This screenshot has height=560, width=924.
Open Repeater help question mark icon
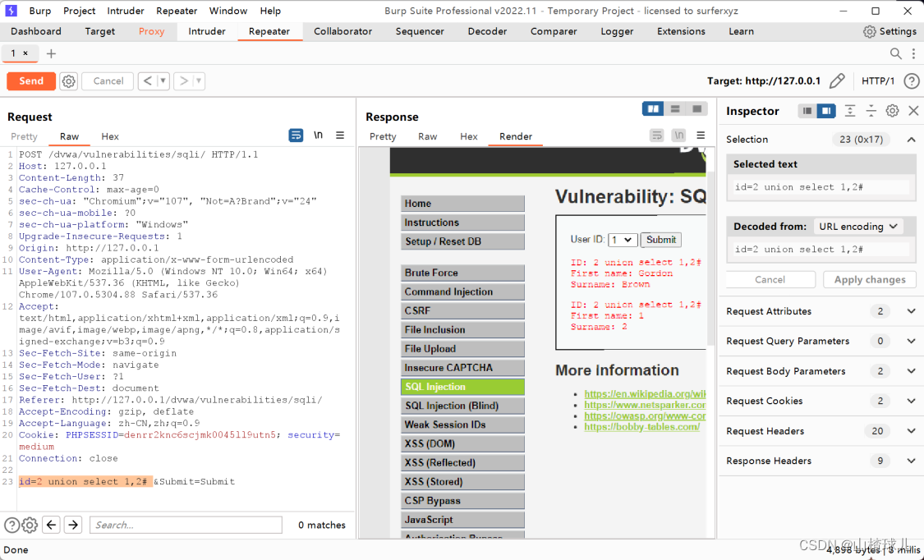[911, 81]
